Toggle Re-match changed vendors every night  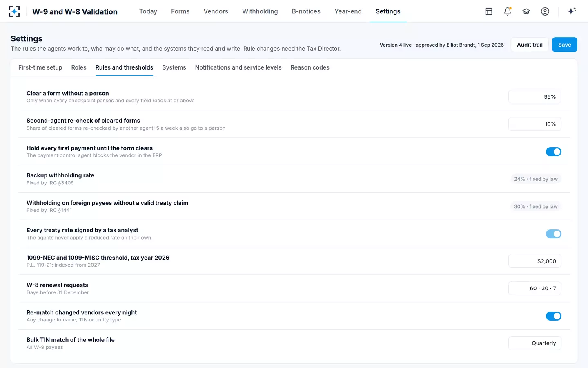554,316
